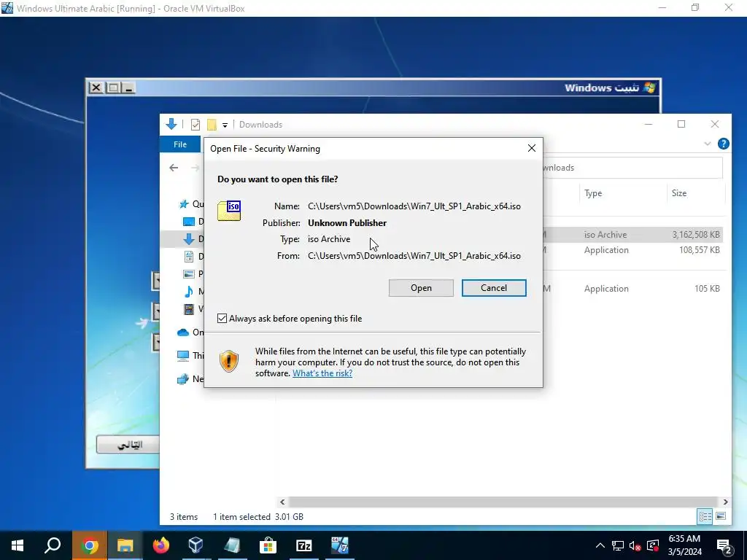
Task: Open the File ribbon tab
Action: coord(180,144)
